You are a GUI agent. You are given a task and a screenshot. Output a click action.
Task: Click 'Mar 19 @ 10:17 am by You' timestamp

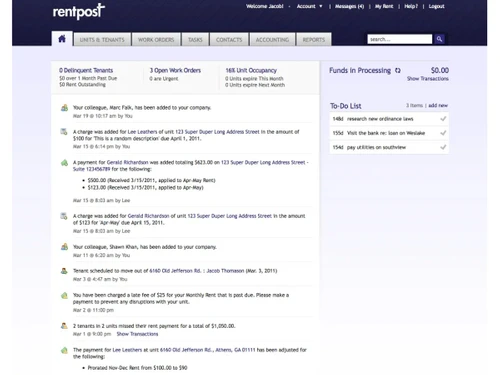103,116
